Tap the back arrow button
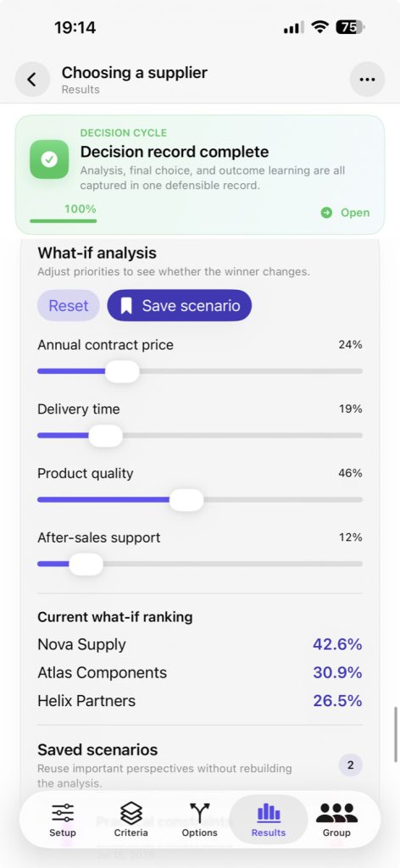 click(x=32, y=80)
